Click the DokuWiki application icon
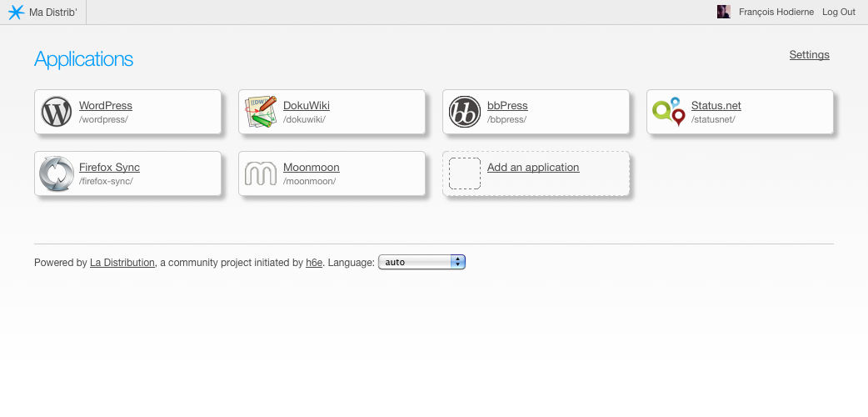 click(x=260, y=112)
